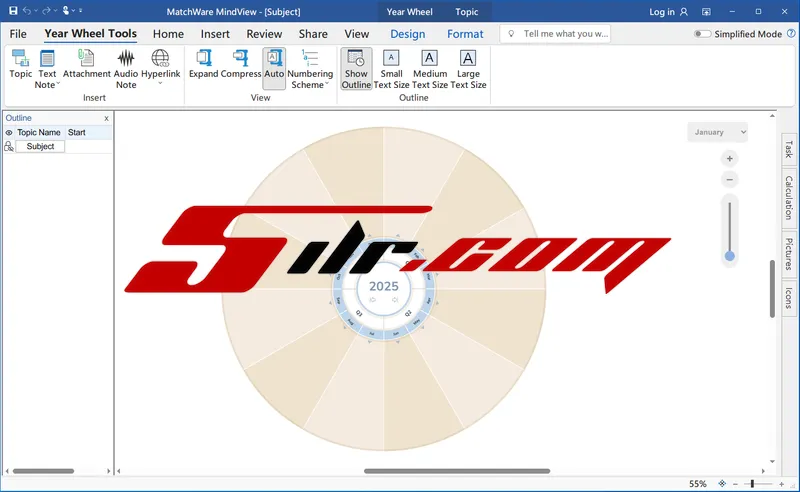Toggle the Auto view button
This screenshot has height=492, width=800.
click(274, 64)
